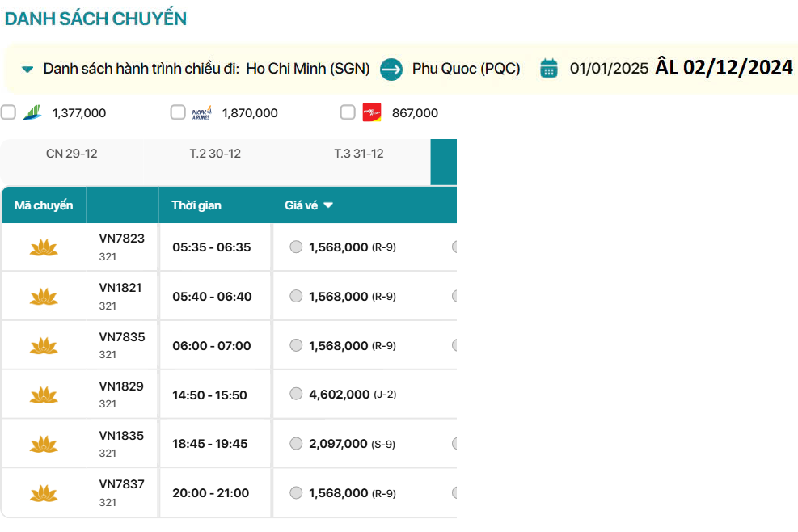Click the lotus logo for flight VN7837
Viewport: 798px width, 532px height.
[44, 493]
